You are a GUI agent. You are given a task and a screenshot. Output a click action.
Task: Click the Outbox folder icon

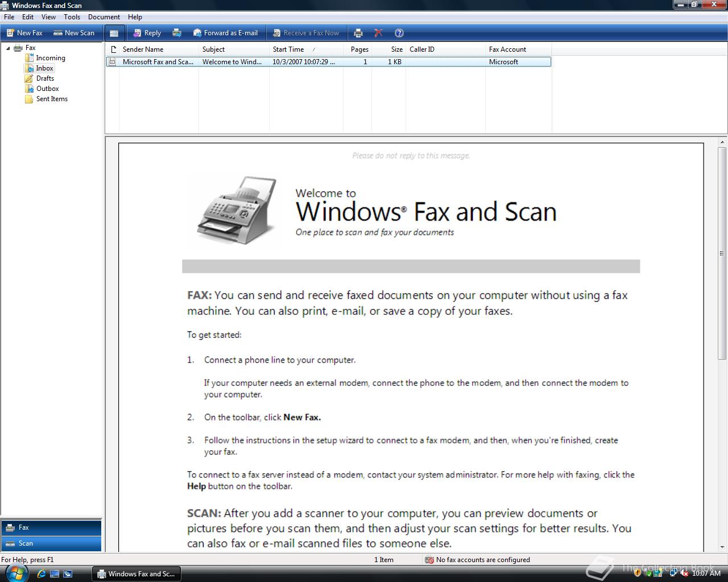29,89
